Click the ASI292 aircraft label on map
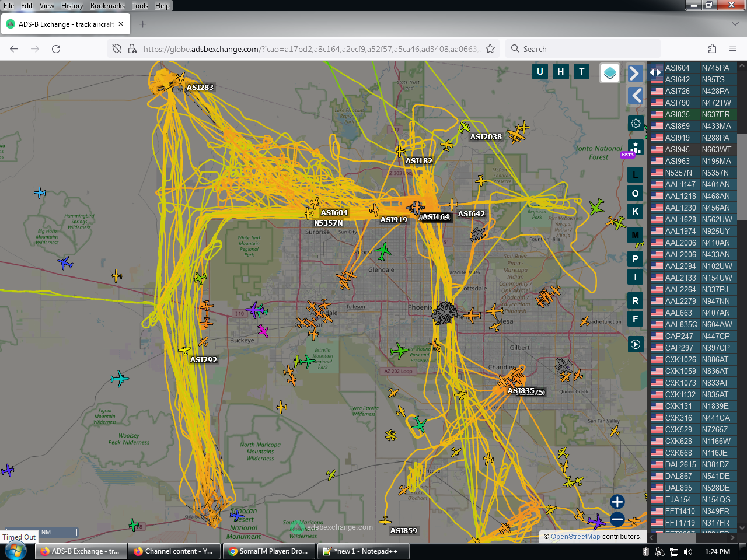747x560 pixels. (204, 360)
